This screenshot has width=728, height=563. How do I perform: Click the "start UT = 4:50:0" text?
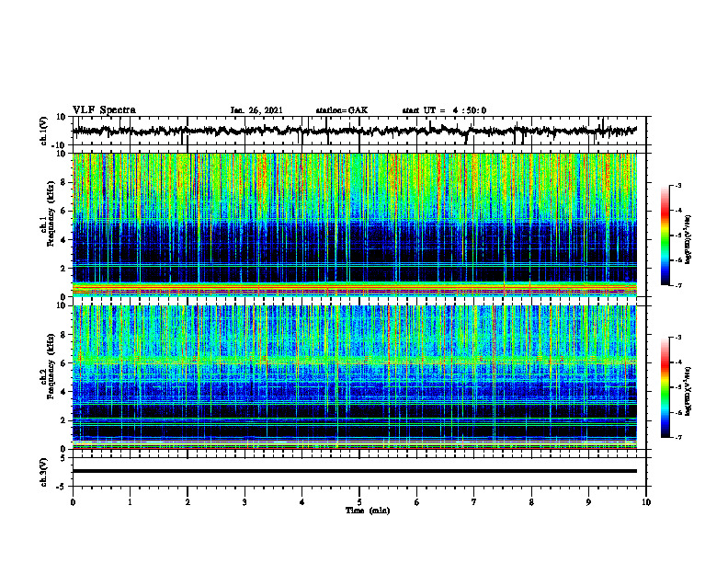[x=444, y=110]
